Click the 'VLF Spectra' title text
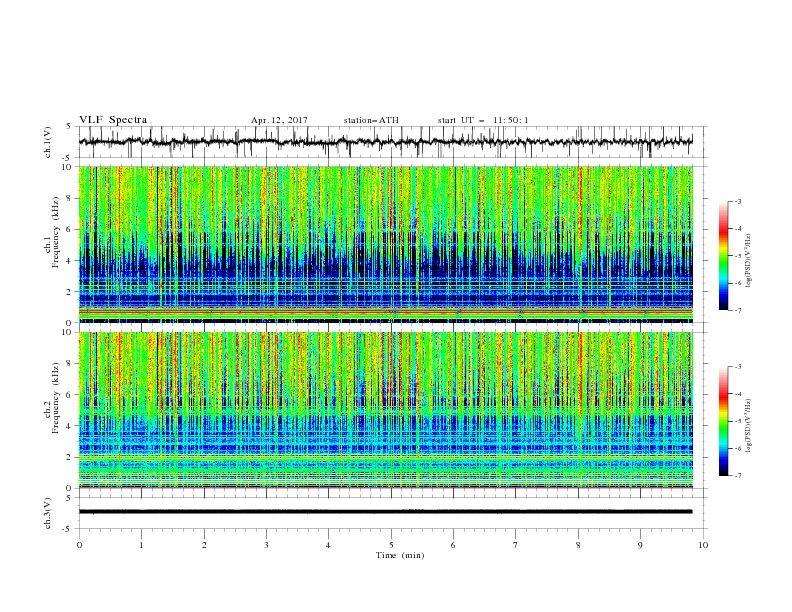 (x=113, y=120)
